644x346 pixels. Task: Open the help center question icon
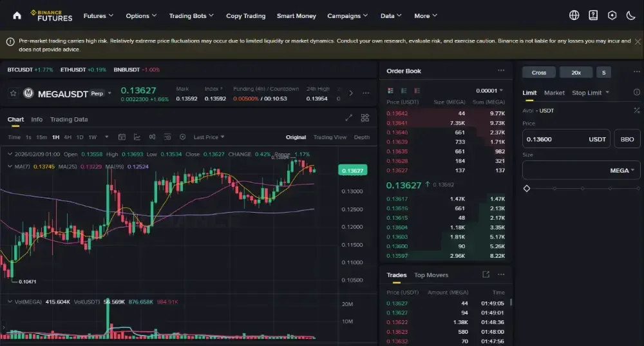coord(593,15)
